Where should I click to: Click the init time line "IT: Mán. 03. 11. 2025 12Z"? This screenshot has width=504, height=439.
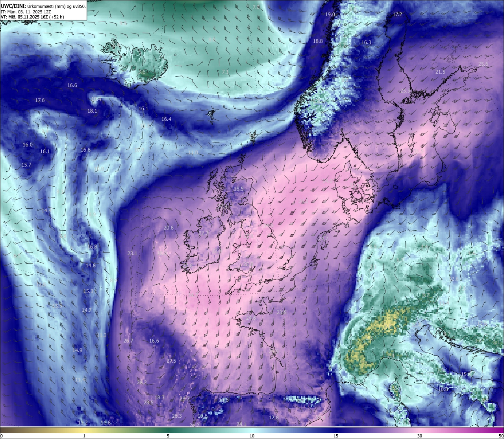pos(26,12)
